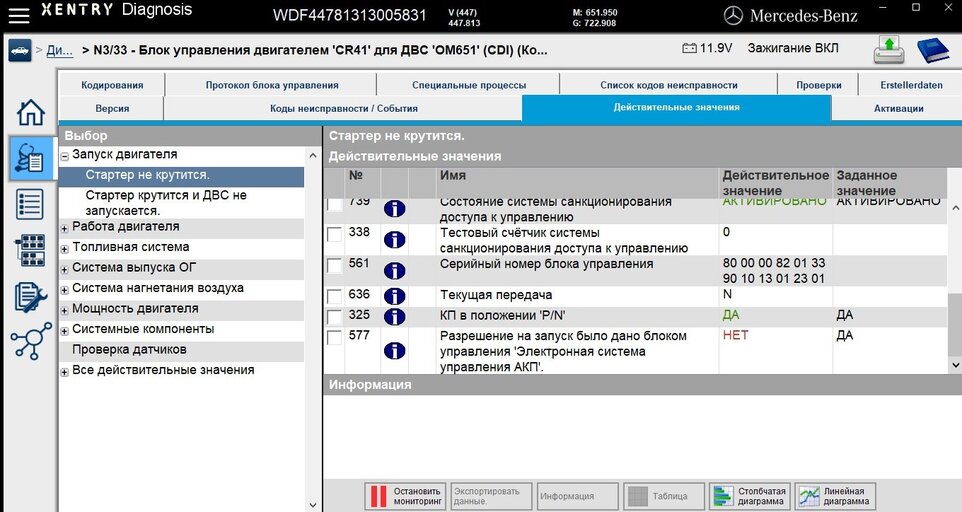This screenshot has height=512, width=962.
Task: Open Столбчатая диаграмма view
Action: click(750, 496)
